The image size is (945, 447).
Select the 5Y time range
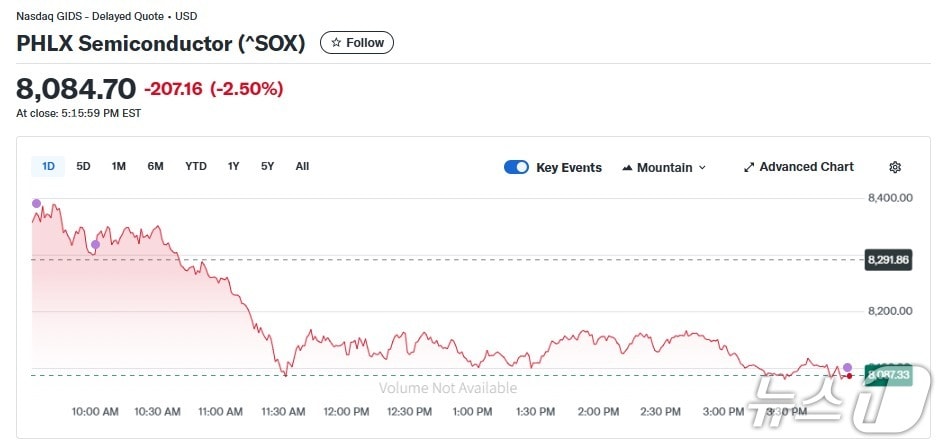coord(267,166)
